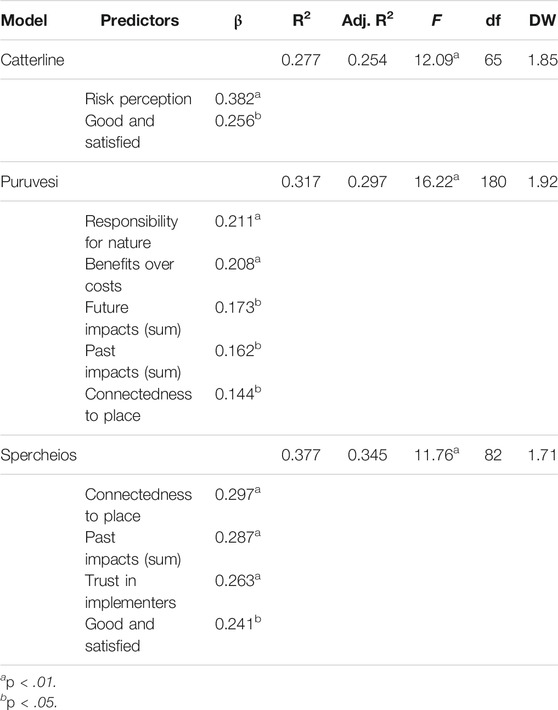Click the Model column header

[x=24, y=20]
